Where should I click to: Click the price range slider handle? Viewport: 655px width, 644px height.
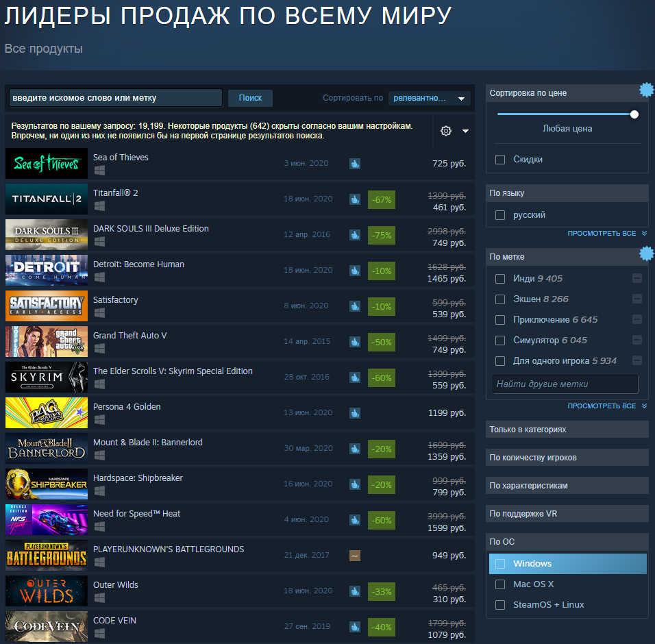(634, 114)
